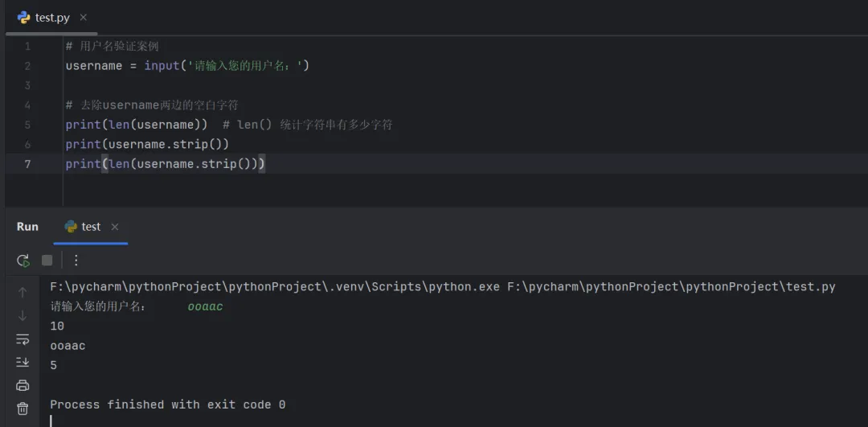The width and height of the screenshot is (868, 427).
Task: Switch to the test run tab
Action: pos(91,227)
